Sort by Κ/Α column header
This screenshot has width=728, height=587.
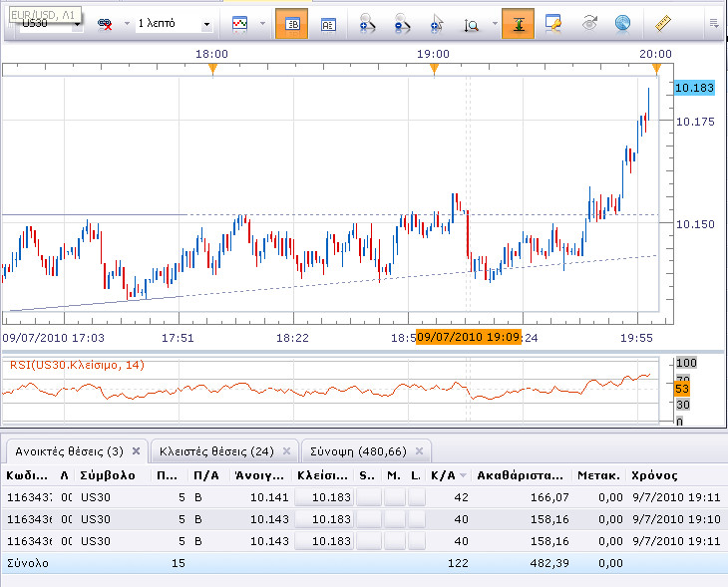[x=443, y=475]
